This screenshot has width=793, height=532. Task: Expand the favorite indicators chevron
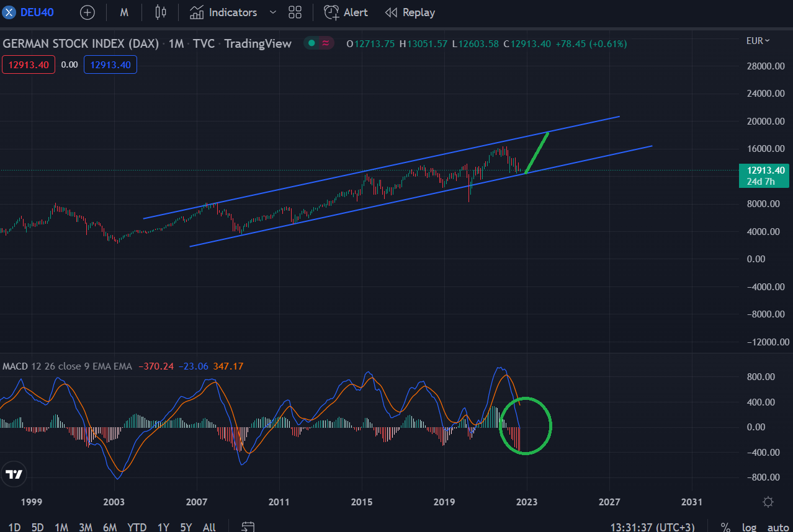(x=273, y=12)
